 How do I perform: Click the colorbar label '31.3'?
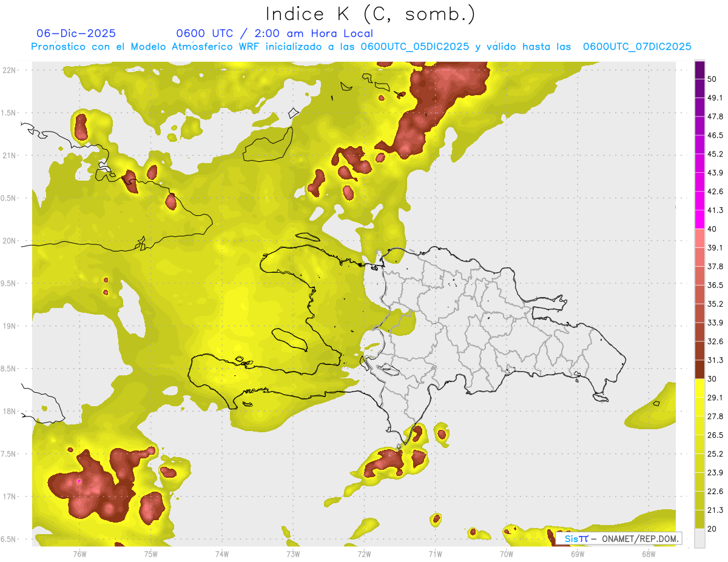[x=715, y=360]
